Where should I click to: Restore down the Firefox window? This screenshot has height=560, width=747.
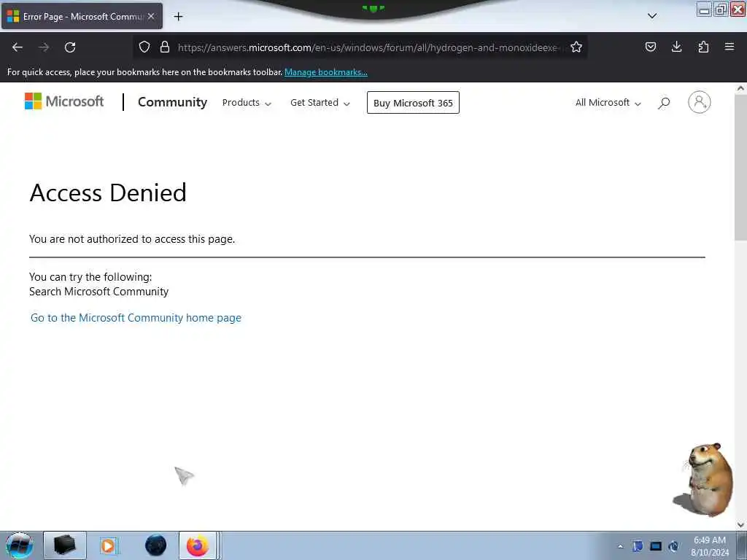pos(721,9)
